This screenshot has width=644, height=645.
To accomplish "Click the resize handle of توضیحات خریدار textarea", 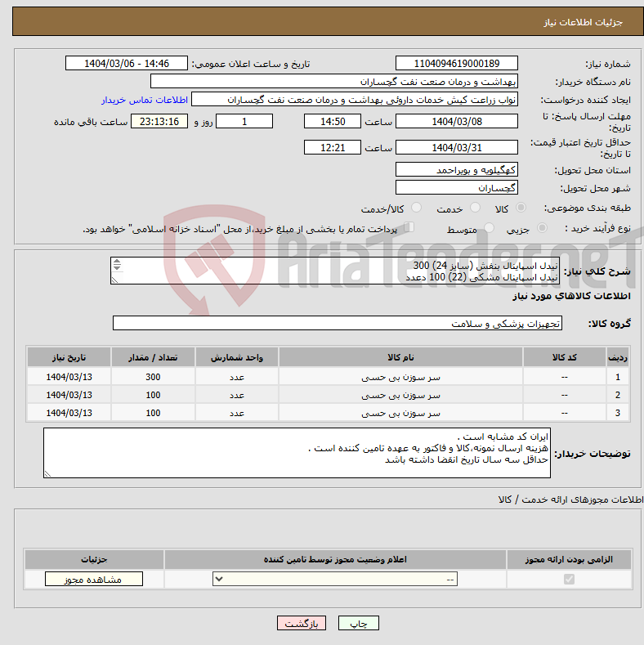I will [x=47, y=474].
